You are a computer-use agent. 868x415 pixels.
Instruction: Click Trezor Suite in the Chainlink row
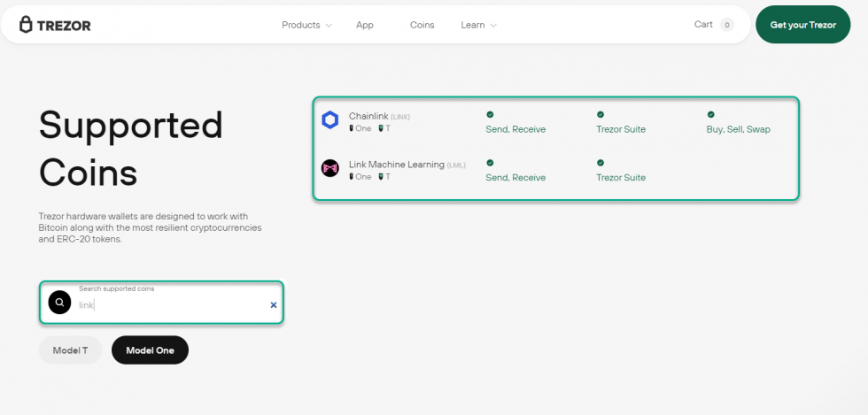click(x=621, y=129)
